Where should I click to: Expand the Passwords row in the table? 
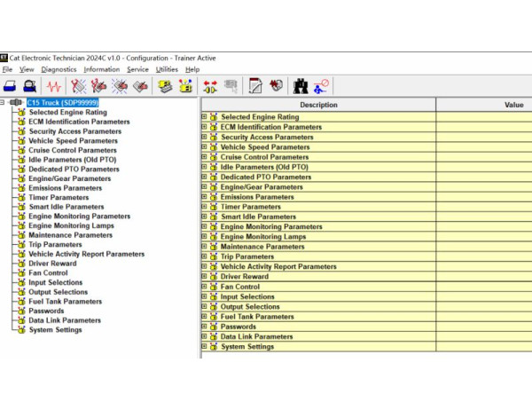[x=204, y=327]
